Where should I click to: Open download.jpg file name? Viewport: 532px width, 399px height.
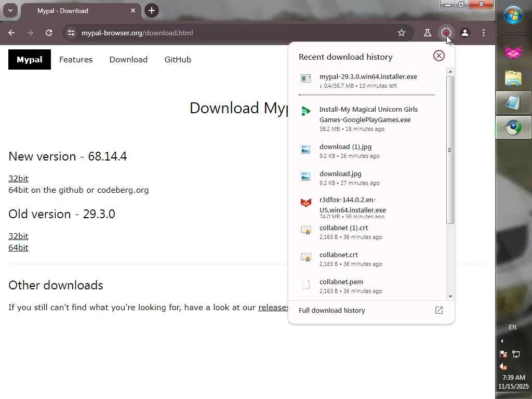[x=340, y=174]
